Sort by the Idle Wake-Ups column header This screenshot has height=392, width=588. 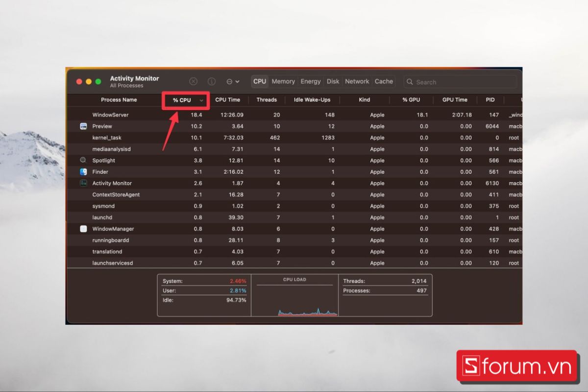312,99
